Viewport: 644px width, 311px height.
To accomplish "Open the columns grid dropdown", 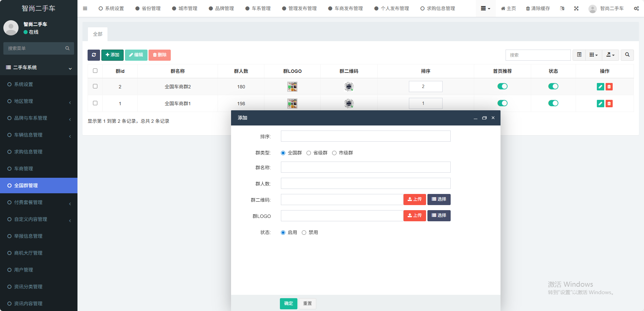I will tap(593, 55).
